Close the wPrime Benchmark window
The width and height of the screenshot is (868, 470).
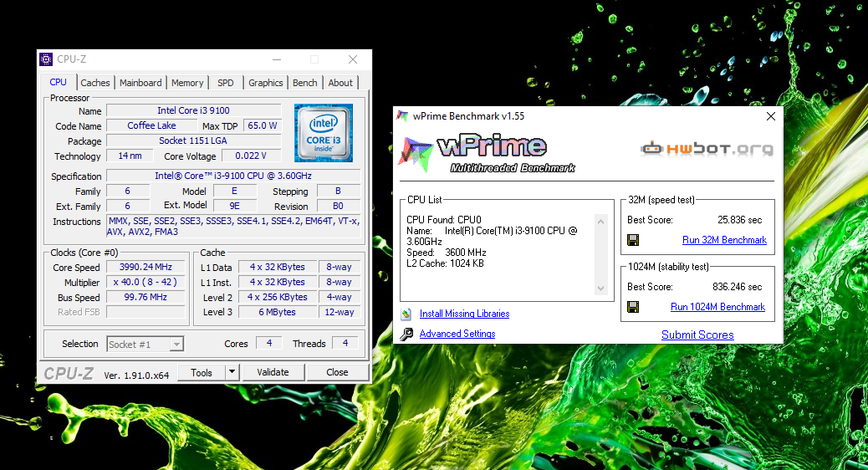770,116
